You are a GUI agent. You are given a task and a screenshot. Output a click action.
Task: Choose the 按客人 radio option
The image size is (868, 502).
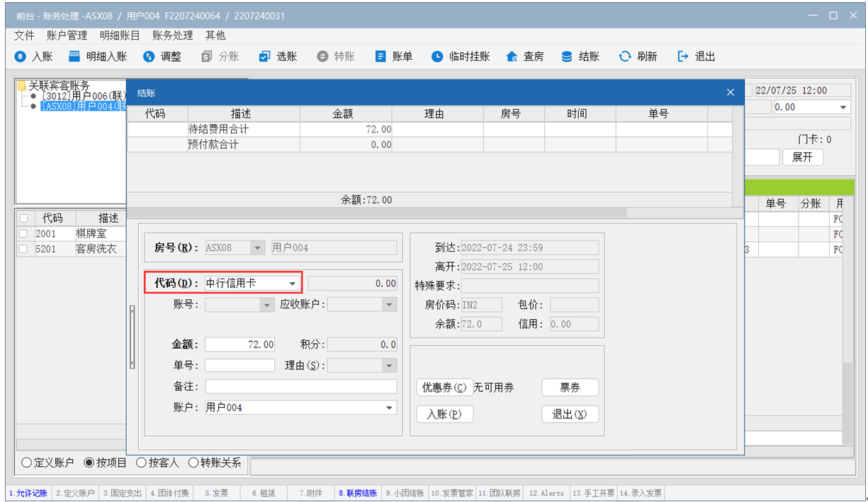[142, 462]
